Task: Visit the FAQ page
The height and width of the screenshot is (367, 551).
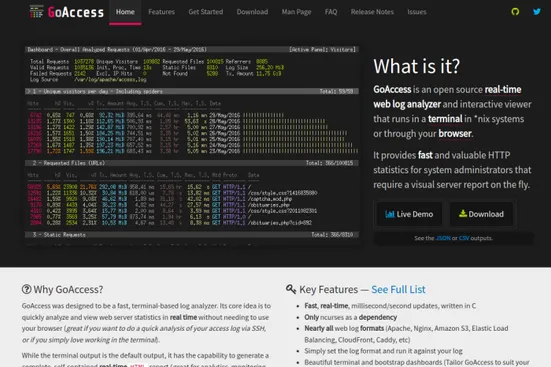Action: click(x=331, y=12)
